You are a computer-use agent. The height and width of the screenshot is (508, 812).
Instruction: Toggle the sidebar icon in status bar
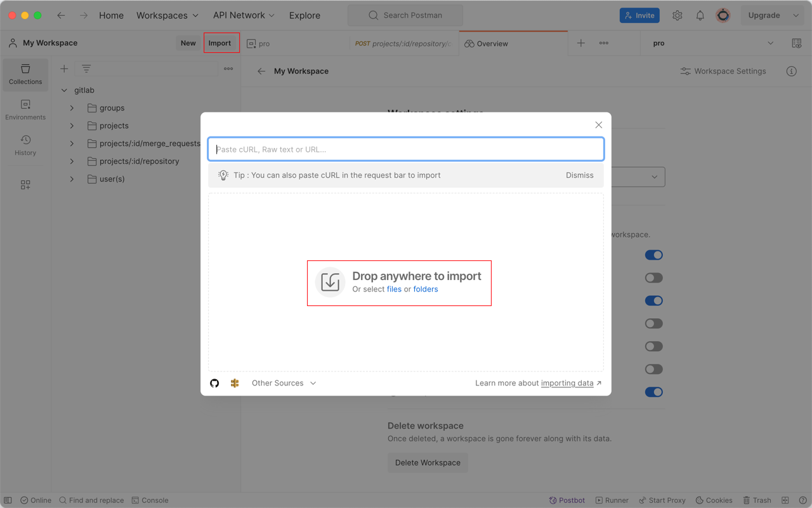[x=8, y=500]
